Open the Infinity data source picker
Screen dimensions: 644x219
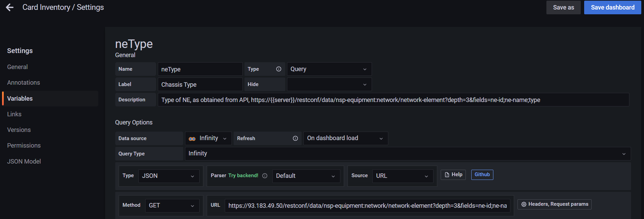click(208, 138)
